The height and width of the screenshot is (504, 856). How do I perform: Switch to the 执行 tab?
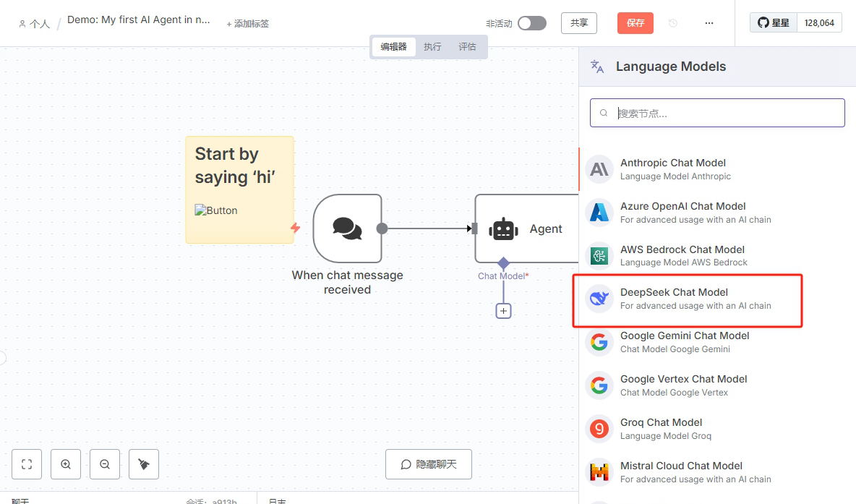432,47
